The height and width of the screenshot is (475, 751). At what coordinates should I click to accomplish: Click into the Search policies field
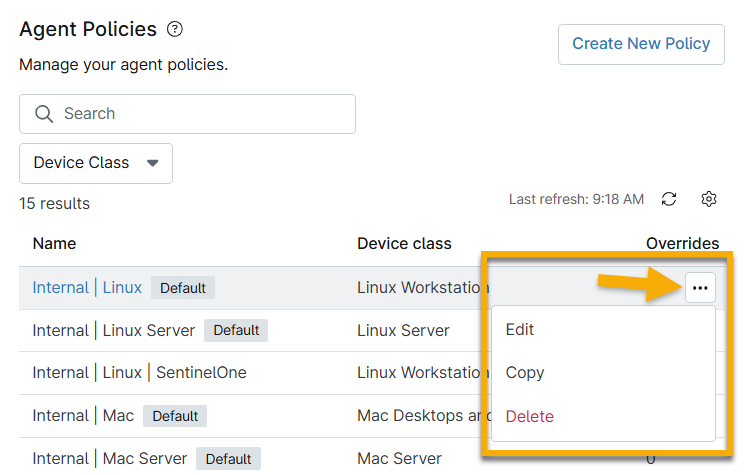click(x=200, y=114)
